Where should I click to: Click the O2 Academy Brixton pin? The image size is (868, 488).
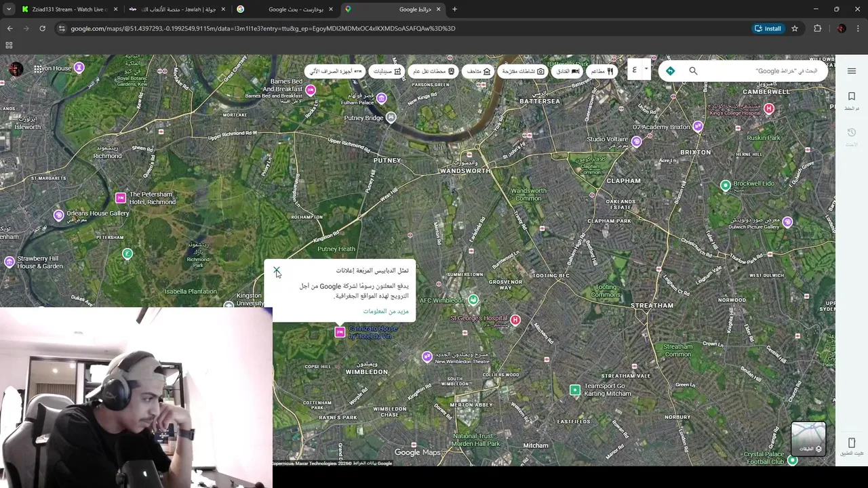tap(698, 127)
